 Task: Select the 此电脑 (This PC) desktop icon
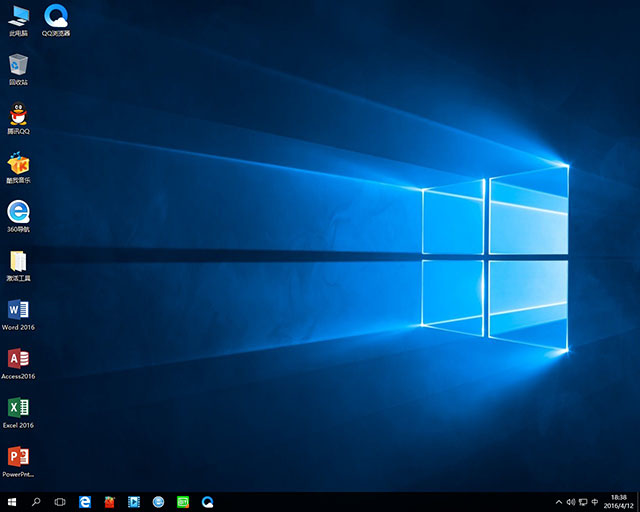(x=18, y=17)
